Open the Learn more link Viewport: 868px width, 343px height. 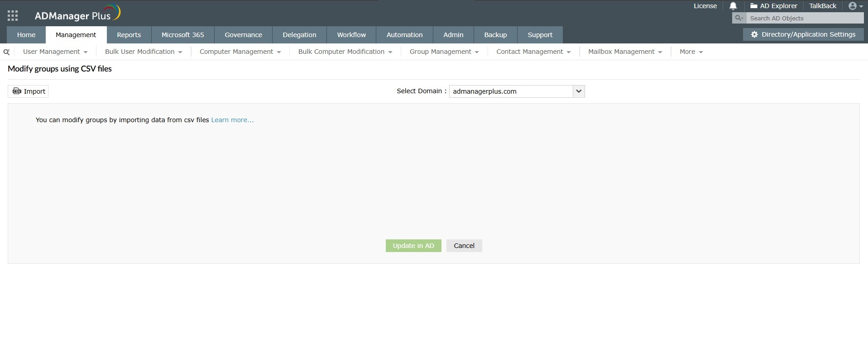pyautogui.click(x=232, y=120)
